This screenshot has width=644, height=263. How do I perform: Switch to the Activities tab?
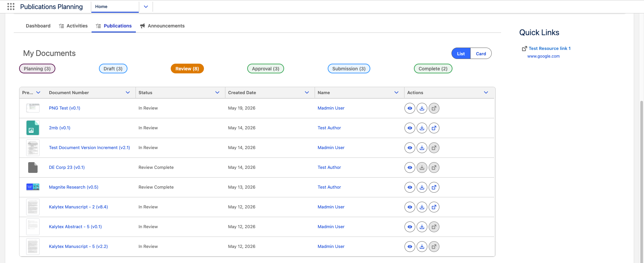tap(73, 26)
